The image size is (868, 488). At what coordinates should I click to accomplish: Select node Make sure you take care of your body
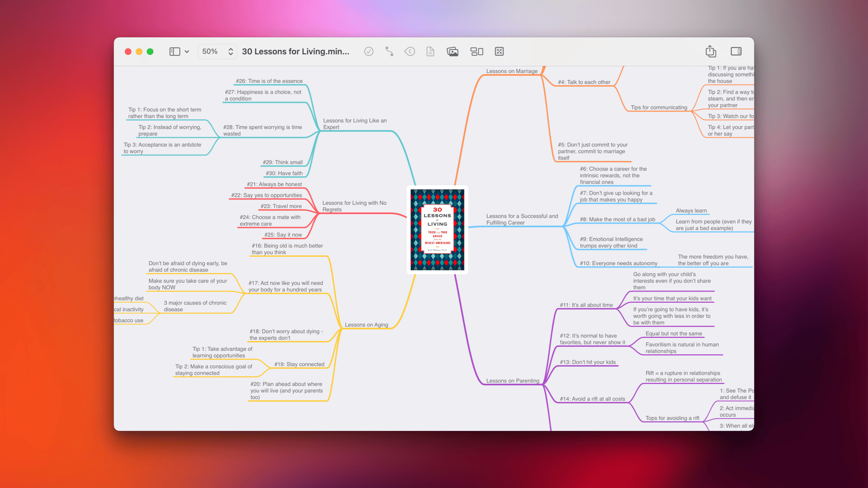(188, 284)
